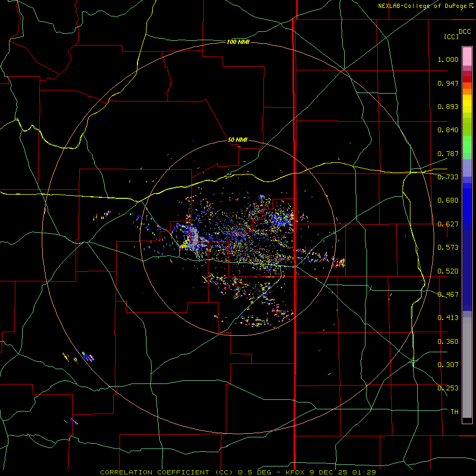This screenshot has height=476, width=476.
Task: Click the NEXLAB-College of DuPage watermark text
Action: pos(425,6)
